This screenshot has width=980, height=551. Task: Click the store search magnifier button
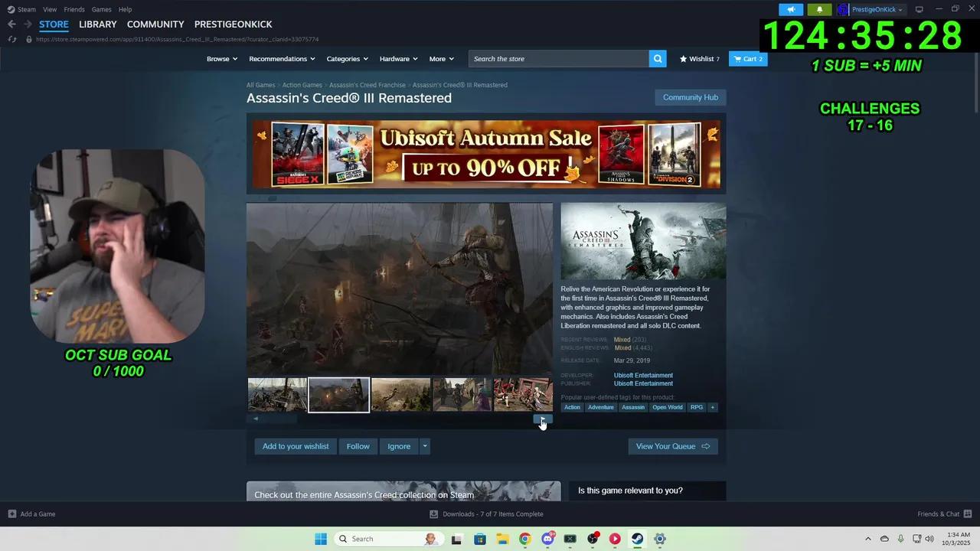pyautogui.click(x=658, y=59)
